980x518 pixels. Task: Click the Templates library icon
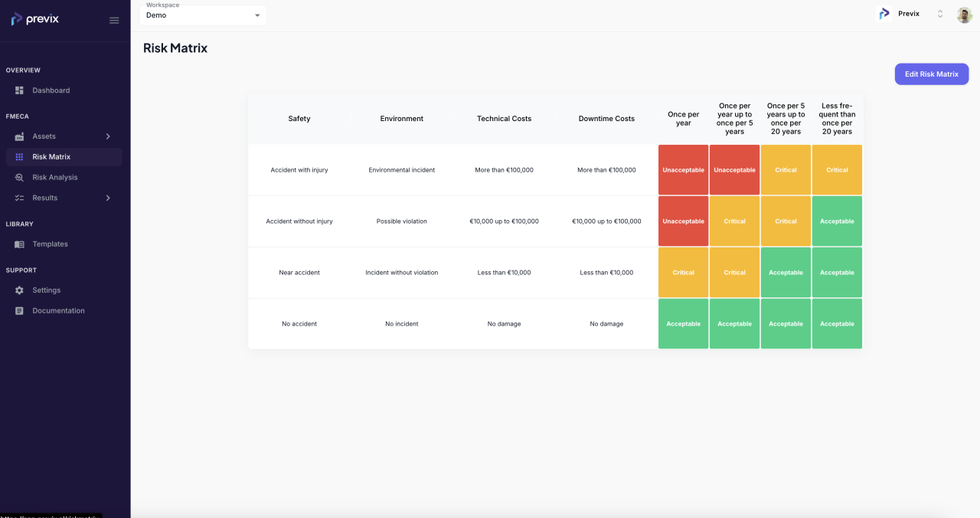tap(19, 244)
